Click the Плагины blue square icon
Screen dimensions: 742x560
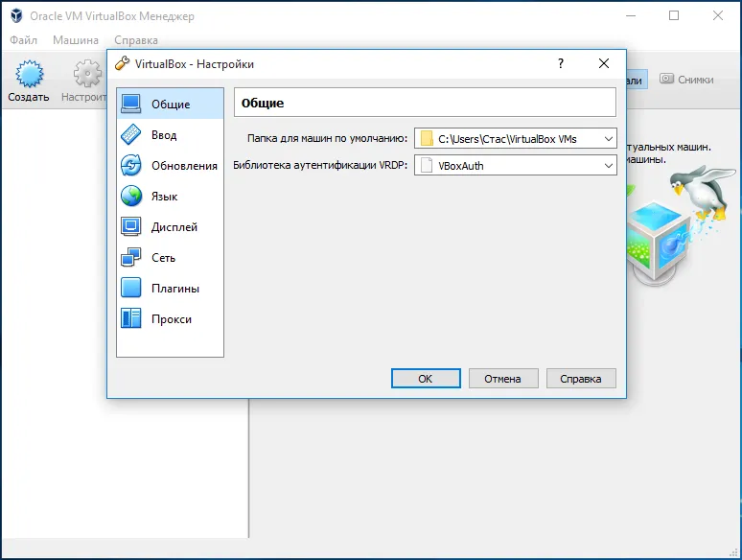tap(130, 288)
